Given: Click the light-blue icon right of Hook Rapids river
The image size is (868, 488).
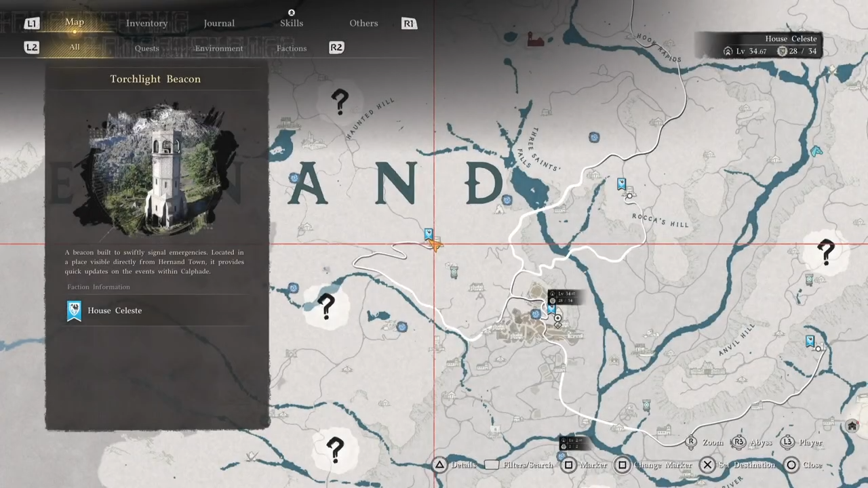Looking at the screenshot, I should [816, 150].
